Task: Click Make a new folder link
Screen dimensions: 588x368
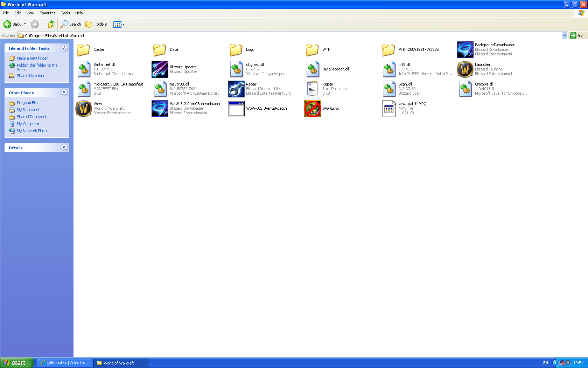Action: (x=32, y=58)
